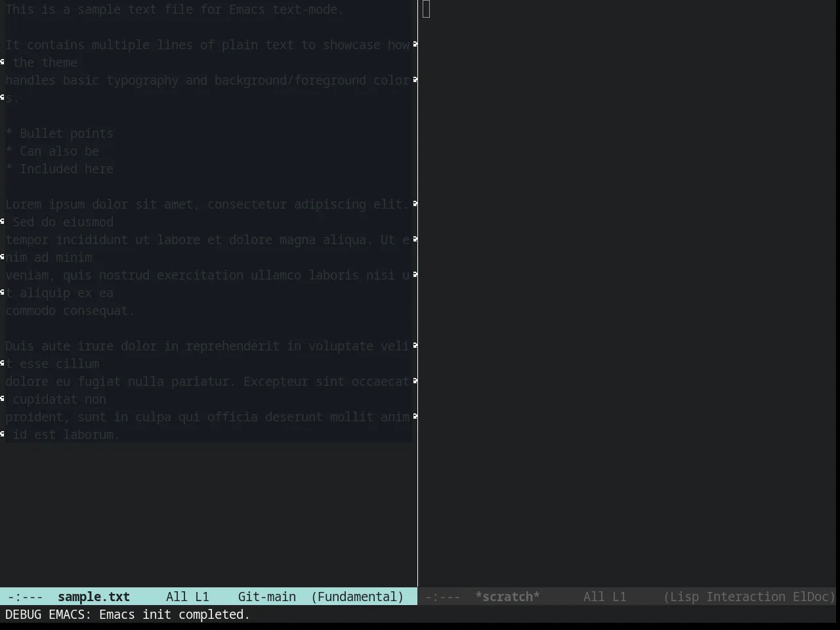Screen dimensions: 840x630
Task: Click fringe arrow beside 'Sed do eiusmod'
Action: click(x=3, y=221)
